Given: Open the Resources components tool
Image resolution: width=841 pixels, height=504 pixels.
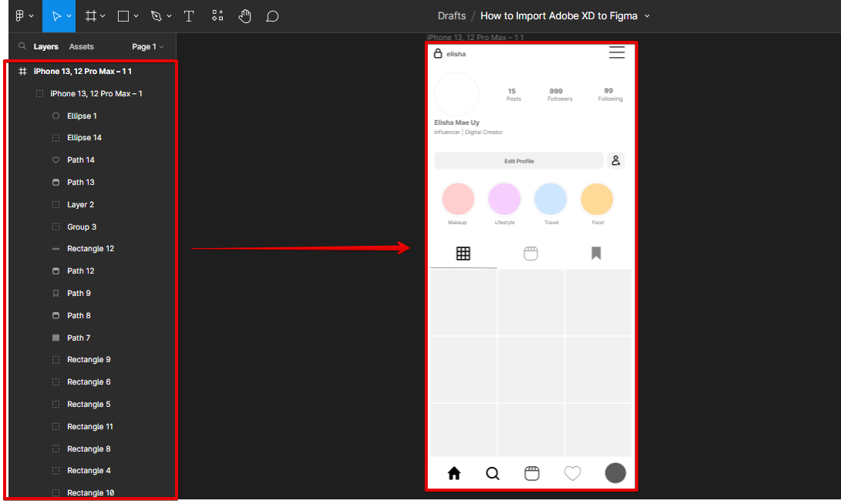Looking at the screenshot, I should 218,15.
